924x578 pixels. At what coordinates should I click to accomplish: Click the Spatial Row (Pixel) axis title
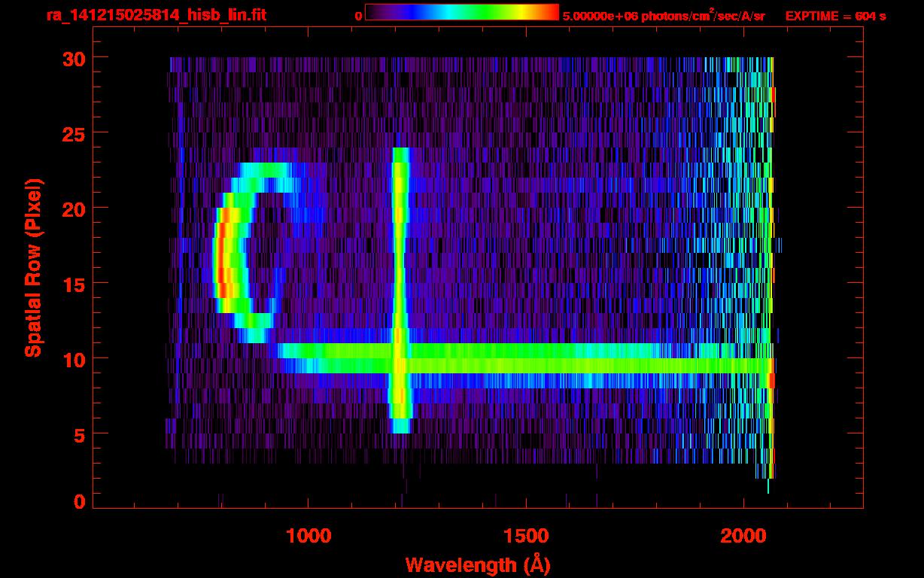pyautogui.click(x=32, y=268)
